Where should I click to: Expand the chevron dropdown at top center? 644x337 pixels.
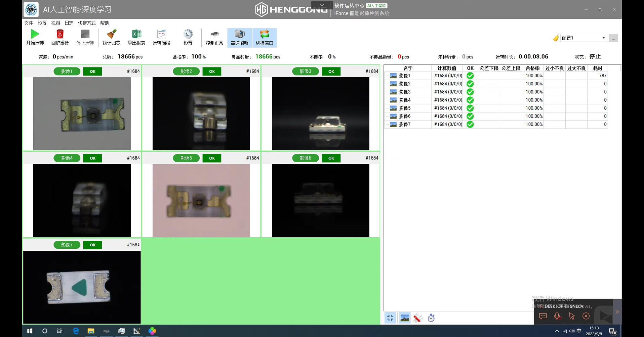[322, 5]
